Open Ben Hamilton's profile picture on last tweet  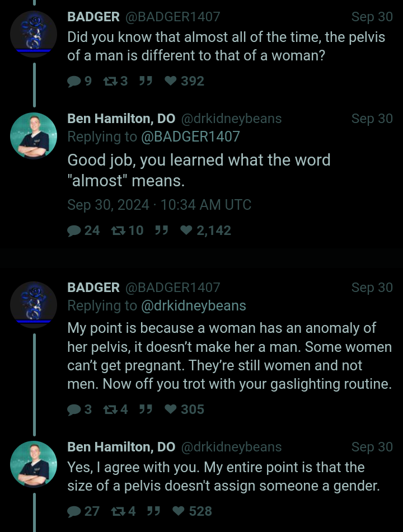point(34,464)
